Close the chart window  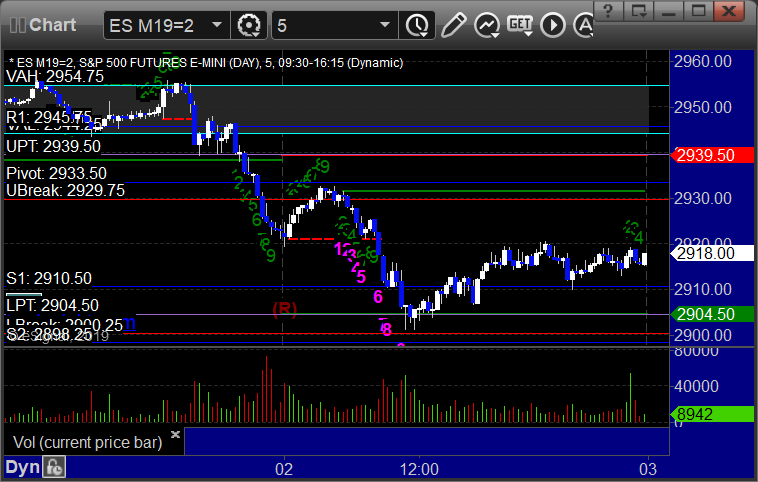[x=729, y=11]
